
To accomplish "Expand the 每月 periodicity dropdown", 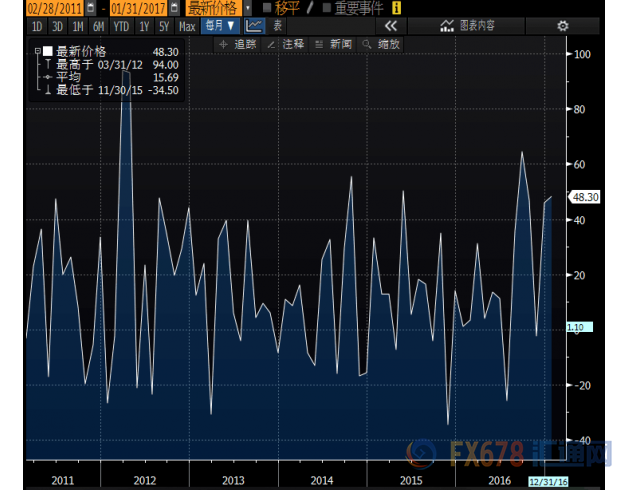I will [x=220, y=25].
